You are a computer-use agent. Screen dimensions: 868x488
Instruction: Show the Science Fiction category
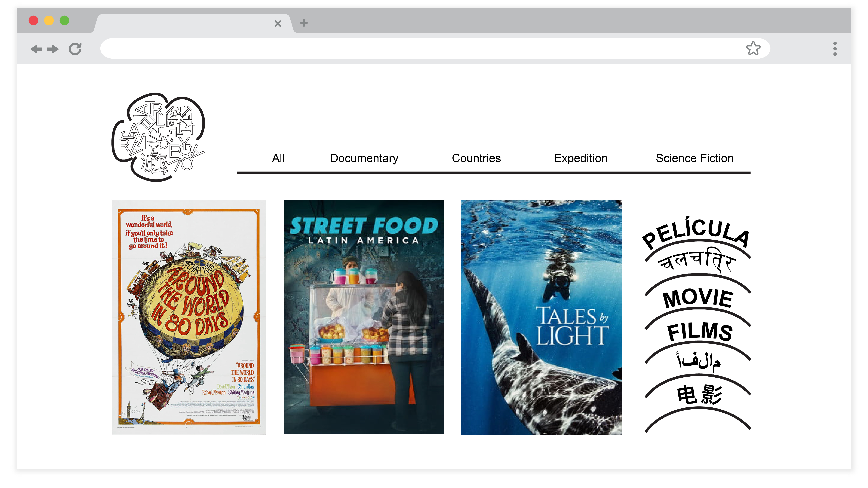(694, 158)
